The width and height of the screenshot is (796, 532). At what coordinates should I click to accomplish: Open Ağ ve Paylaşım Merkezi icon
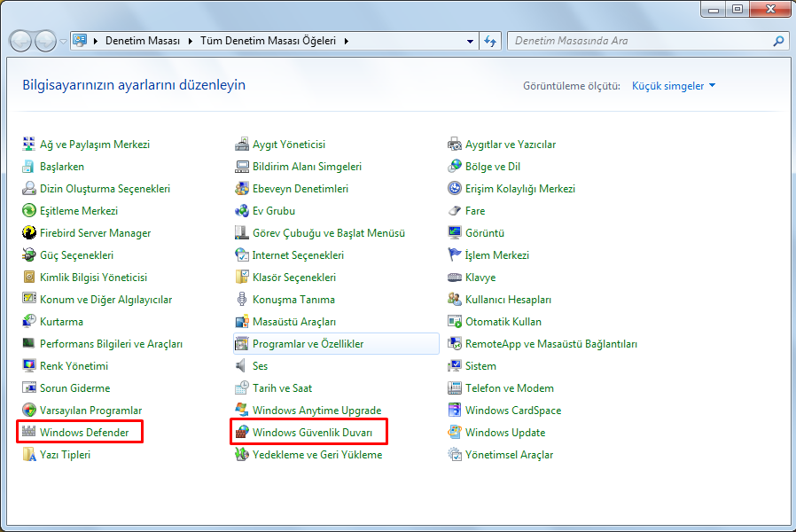coord(29,145)
